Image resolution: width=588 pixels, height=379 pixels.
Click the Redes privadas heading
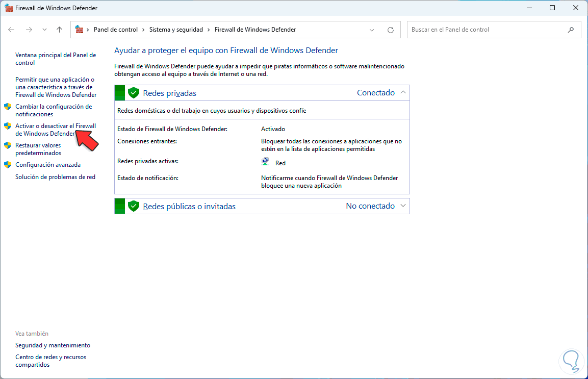(x=169, y=93)
